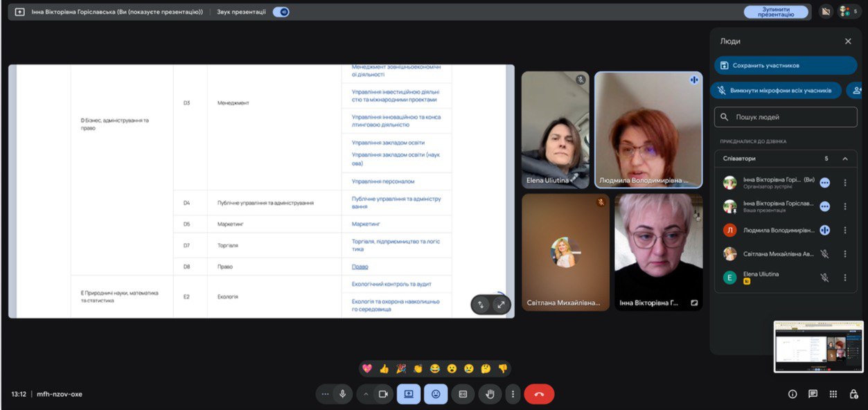Open the chat panel icon

pyautogui.click(x=813, y=394)
